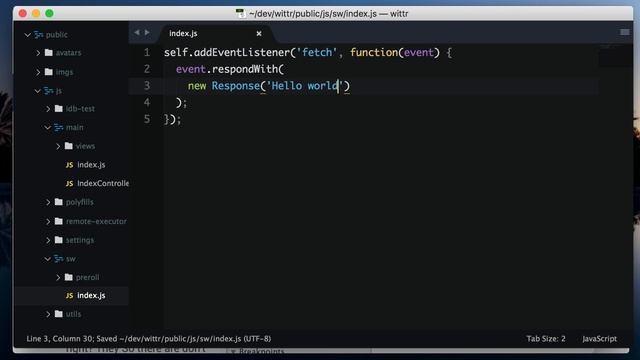
Task: Expand the idb-test folder arrow
Action: tap(48, 109)
